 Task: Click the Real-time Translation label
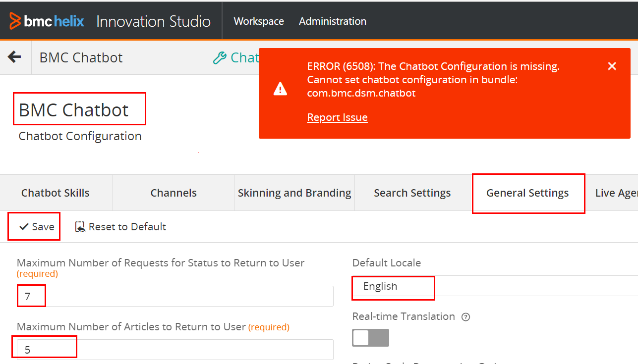click(404, 316)
